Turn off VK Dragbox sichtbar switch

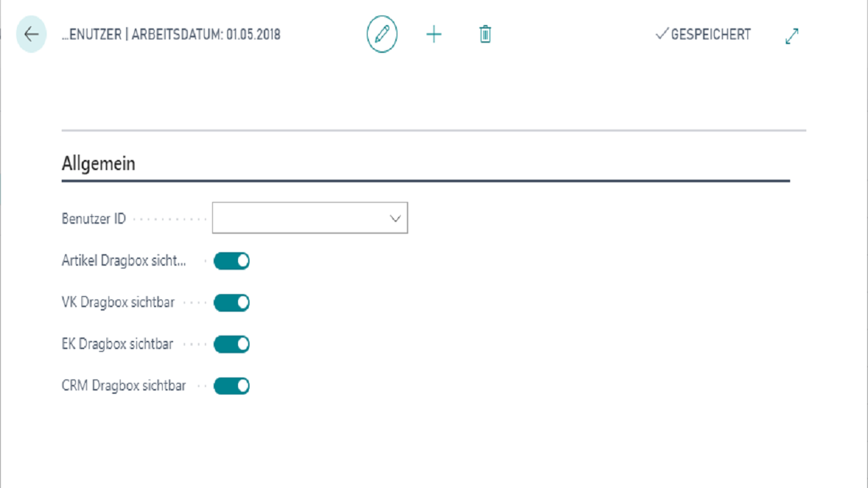pyautogui.click(x=232, y=303)
